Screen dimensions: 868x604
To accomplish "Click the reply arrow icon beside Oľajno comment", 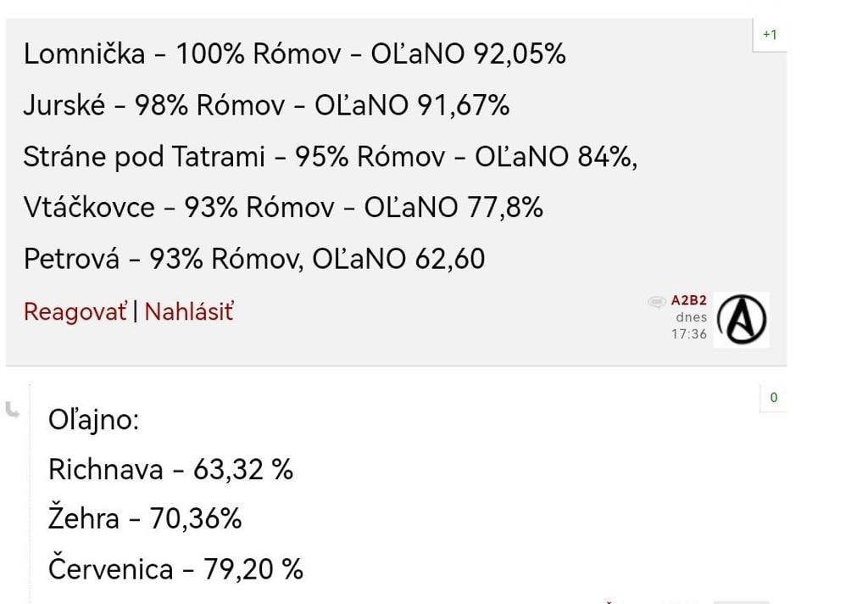I will click(13, 411).
